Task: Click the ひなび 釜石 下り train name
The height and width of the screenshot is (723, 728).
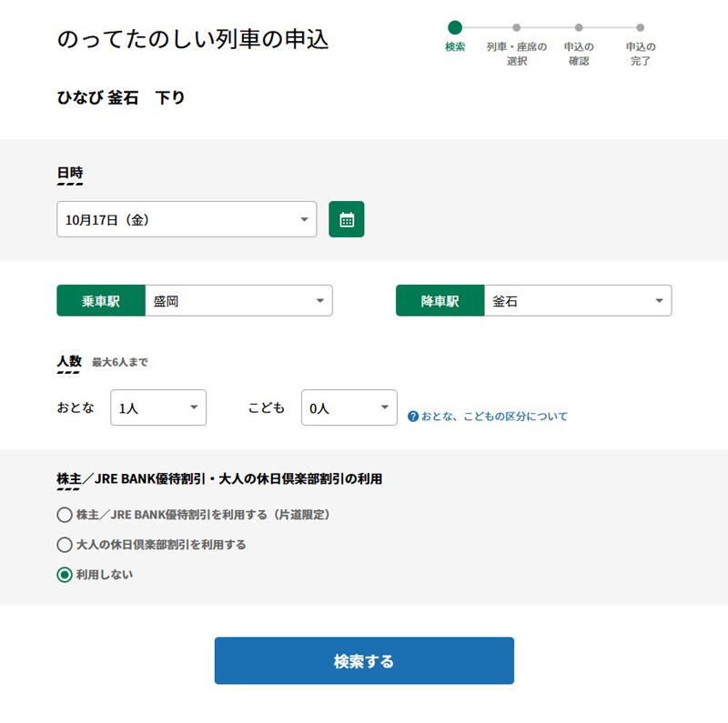Action: click(x=121, y=97)
